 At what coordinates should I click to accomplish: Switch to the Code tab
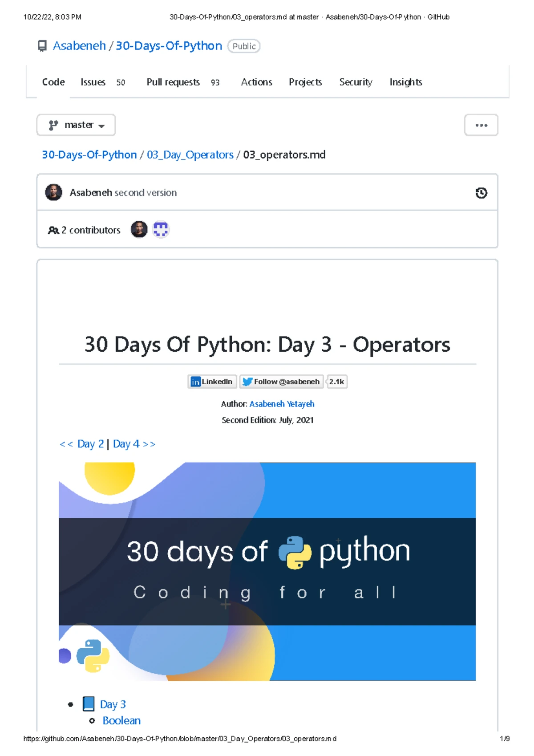(53, 82)
